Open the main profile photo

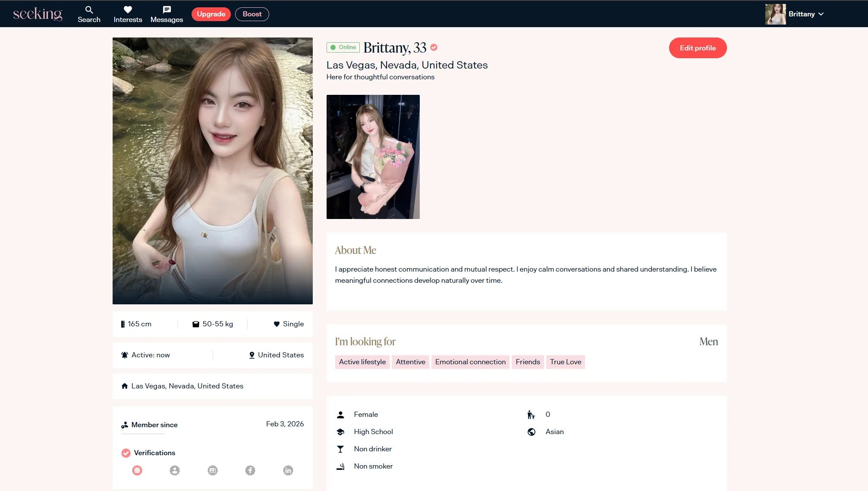coord(212,171)
